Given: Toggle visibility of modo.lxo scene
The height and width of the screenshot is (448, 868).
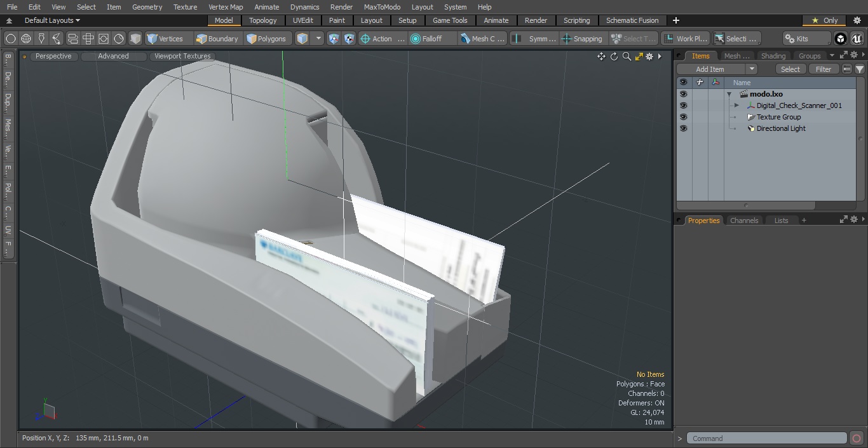Looking at the screenshot, I should pos(683,94).
